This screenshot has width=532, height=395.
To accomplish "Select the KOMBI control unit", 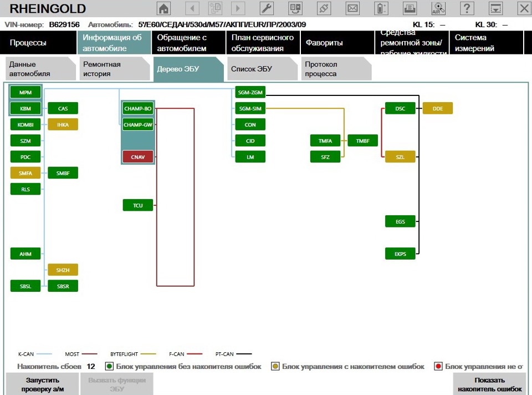I will 25,125.
